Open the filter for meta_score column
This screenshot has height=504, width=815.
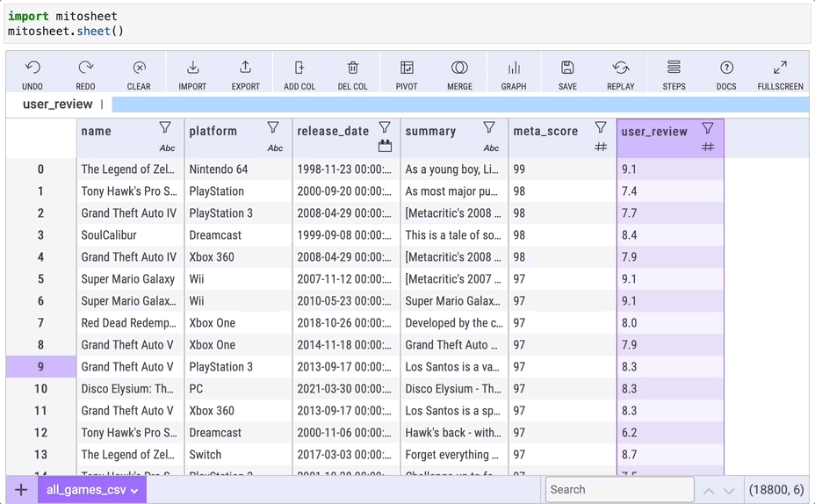click(601, 128)
